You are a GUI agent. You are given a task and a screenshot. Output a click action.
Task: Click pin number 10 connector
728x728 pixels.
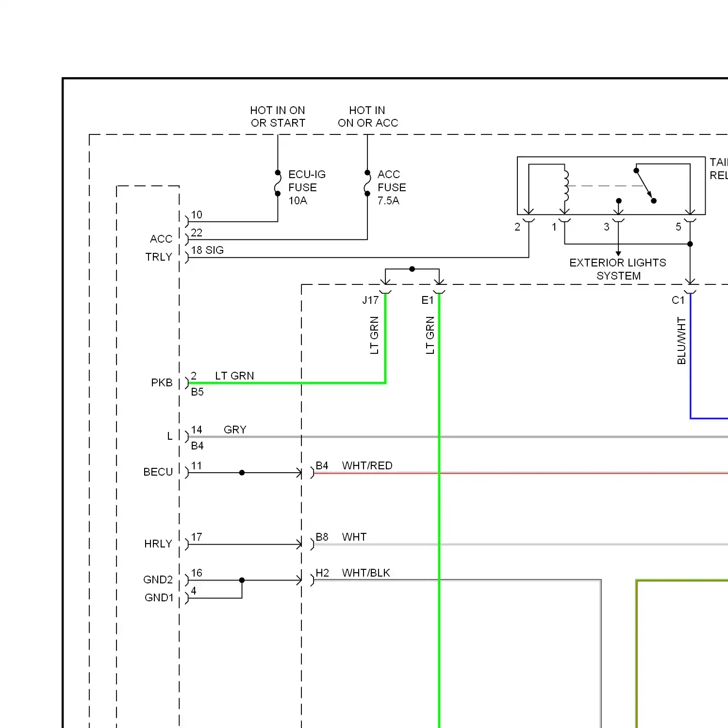pyautogui.click(x=197, y=215)
